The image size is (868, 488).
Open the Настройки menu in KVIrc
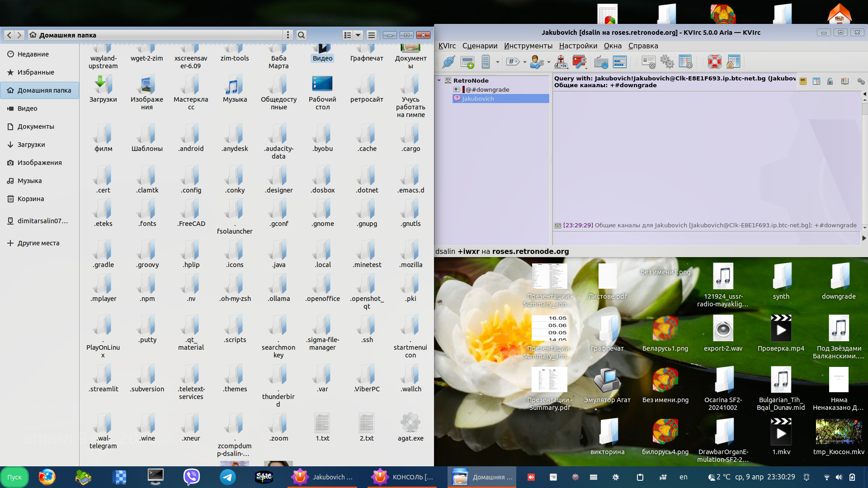pos(578,46)
